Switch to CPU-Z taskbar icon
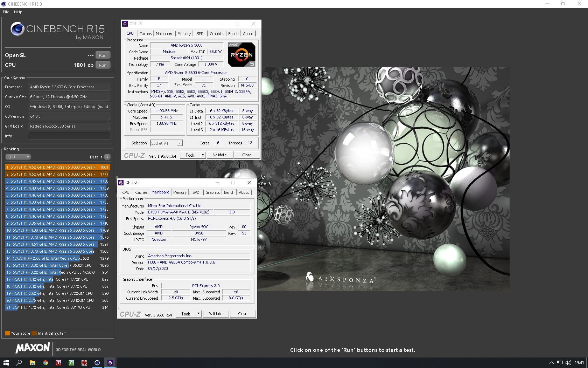The height and width of the screenshot is (368, 588). pos(110,363)
